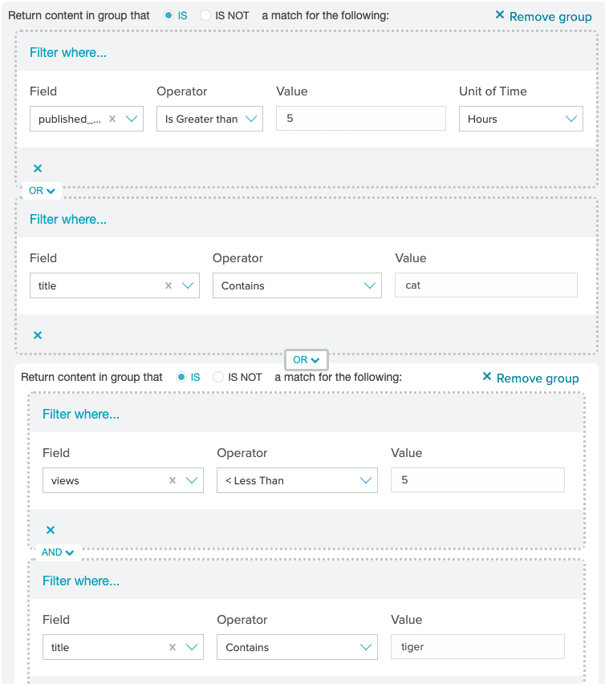Screen dimensions: 605x700
Task: Open the Hours unit of time dropdown
Action: (x=521, y=119)
